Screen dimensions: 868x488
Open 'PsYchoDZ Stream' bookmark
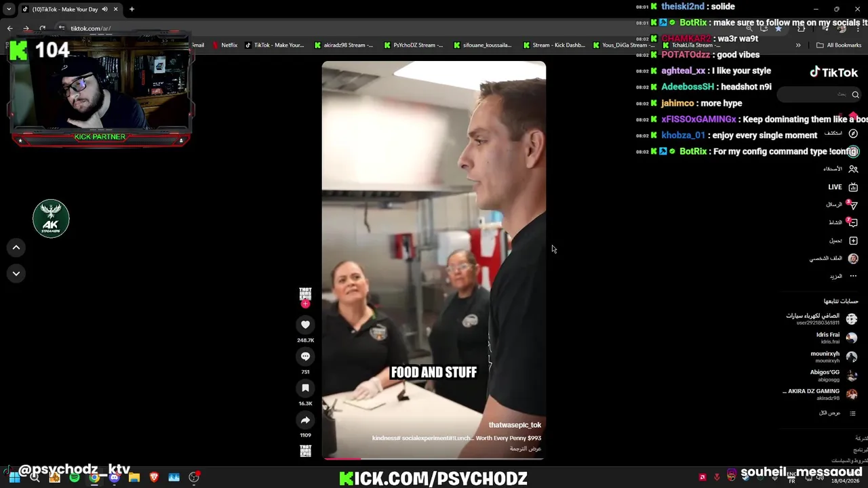[414, 45]
